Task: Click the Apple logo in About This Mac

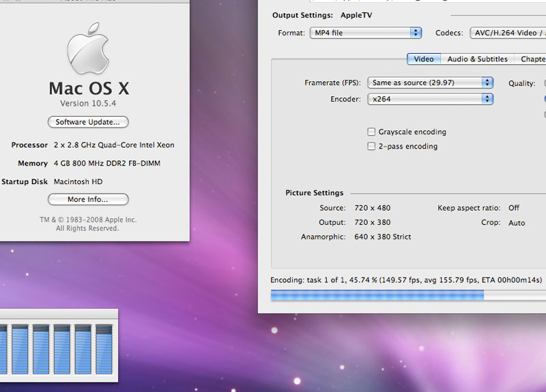Action: coord(88,48)
